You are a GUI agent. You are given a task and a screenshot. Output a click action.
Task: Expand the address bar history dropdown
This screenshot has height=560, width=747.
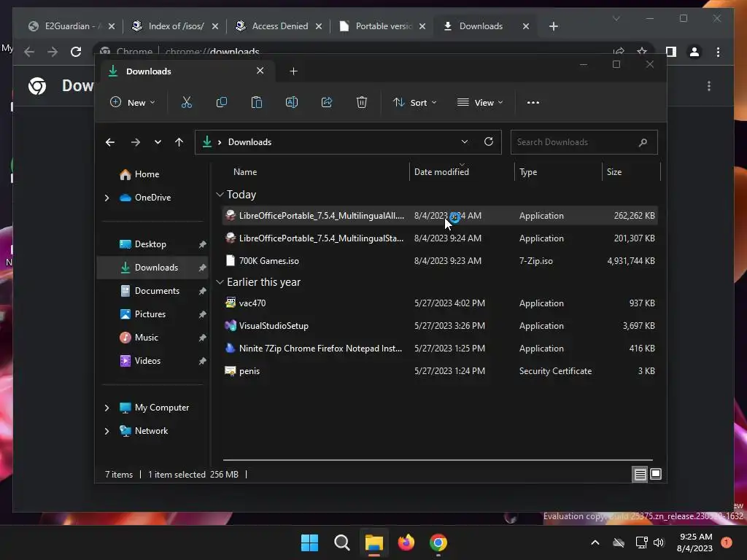pyautogui.click(x=465, y=142)
